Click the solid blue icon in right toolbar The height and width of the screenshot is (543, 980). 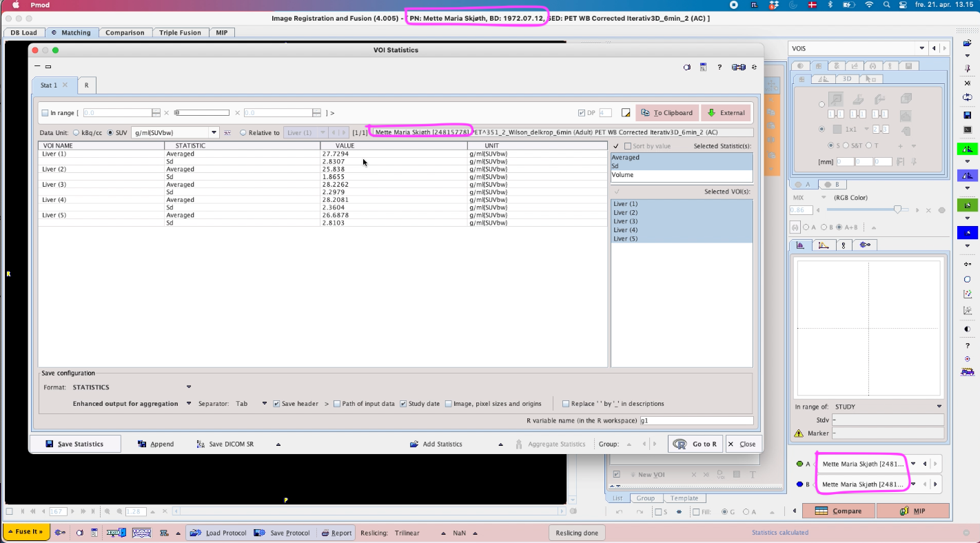[968, 233]
